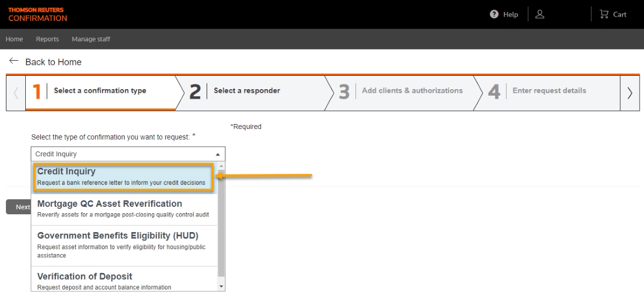644x304 pixels.
Task: Open Manage staff in navigation bar
Action: point(91,39)
